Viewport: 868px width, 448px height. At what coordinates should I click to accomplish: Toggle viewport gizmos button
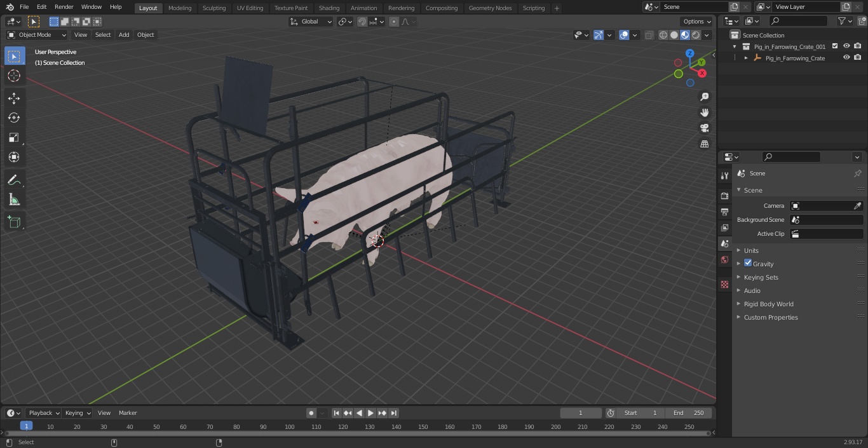[599, 35]
